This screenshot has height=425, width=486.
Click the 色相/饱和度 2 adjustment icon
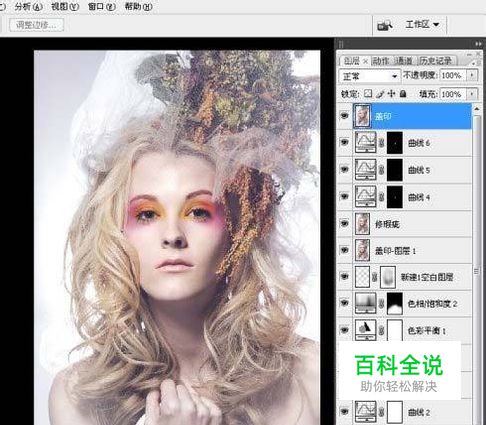[x=365, y=303]
